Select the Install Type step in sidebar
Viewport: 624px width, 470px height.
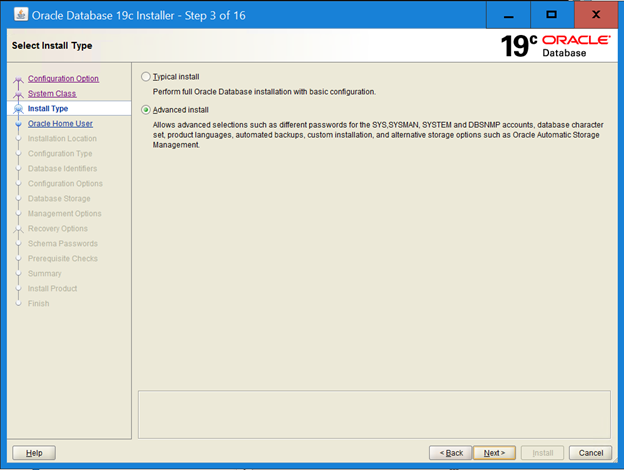[x=48, y=108]
